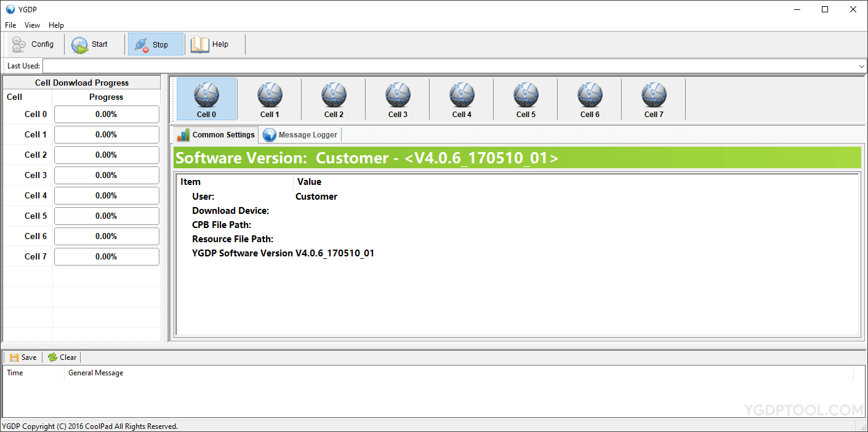Open the Config settings toolbar button
This screenshot has height=432, width=868.
[x=34, y=44]
